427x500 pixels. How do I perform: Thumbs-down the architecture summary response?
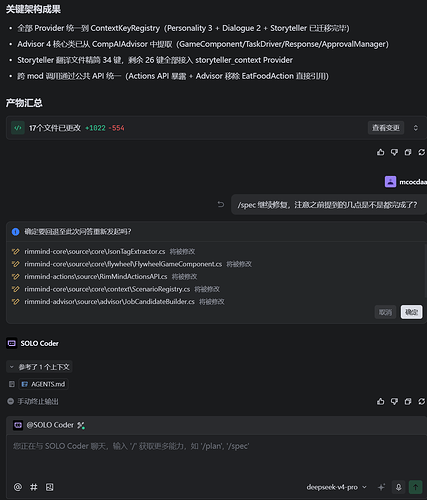click(x=394, y=152)
